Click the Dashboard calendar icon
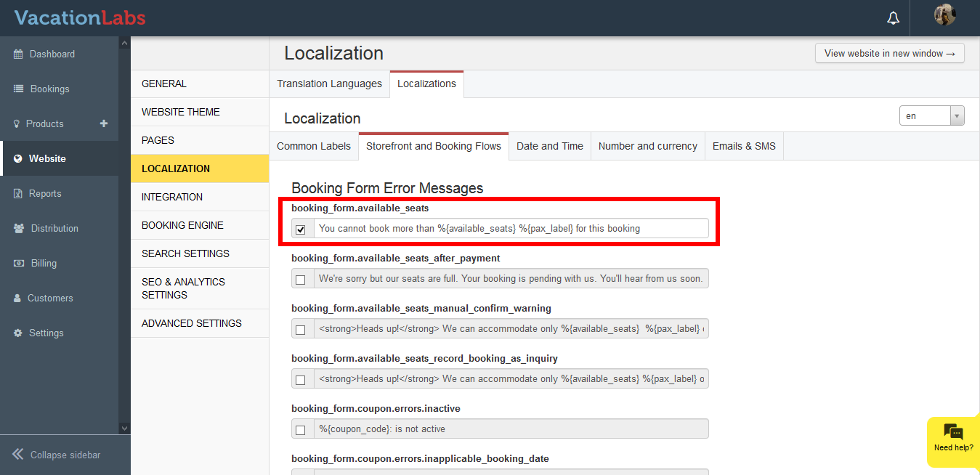Screen dimensions: 980x475 point(18,54)
